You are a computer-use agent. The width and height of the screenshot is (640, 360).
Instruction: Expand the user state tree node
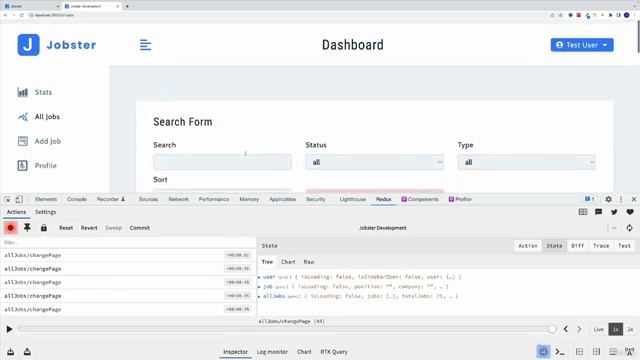click(259, 277)
